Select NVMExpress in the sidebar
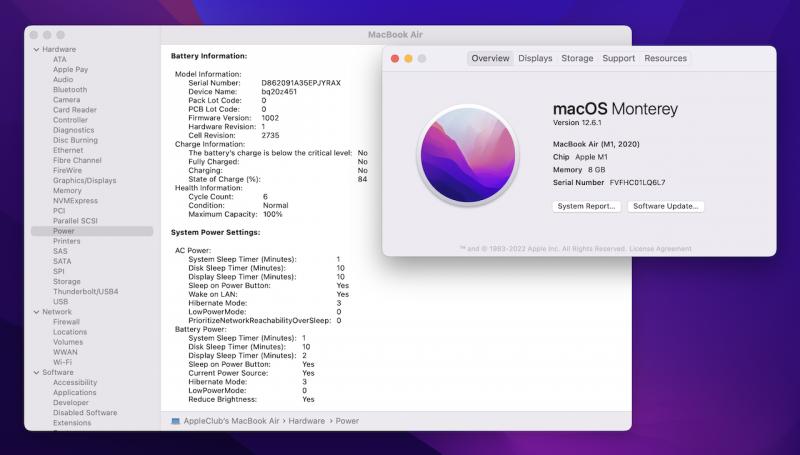 coord(75,200)
